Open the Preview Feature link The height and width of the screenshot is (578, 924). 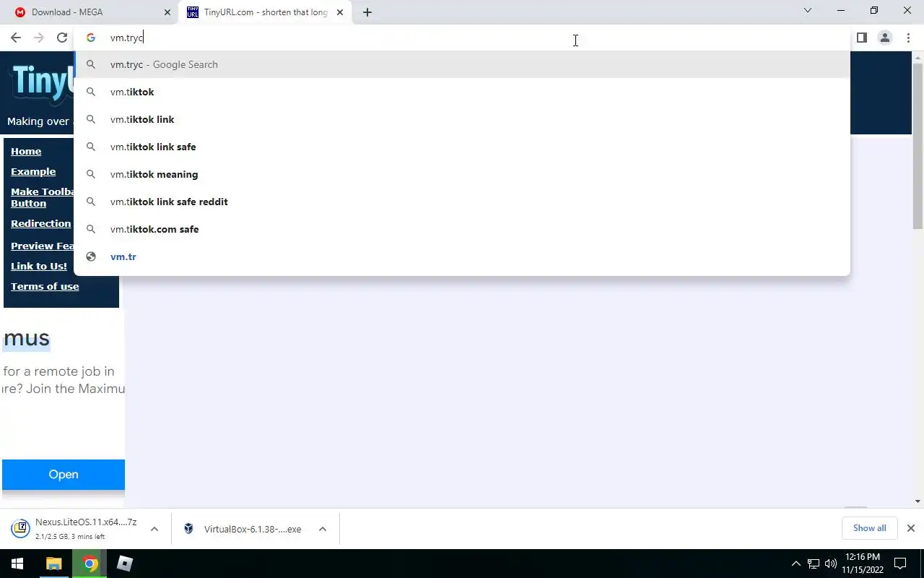42,246
